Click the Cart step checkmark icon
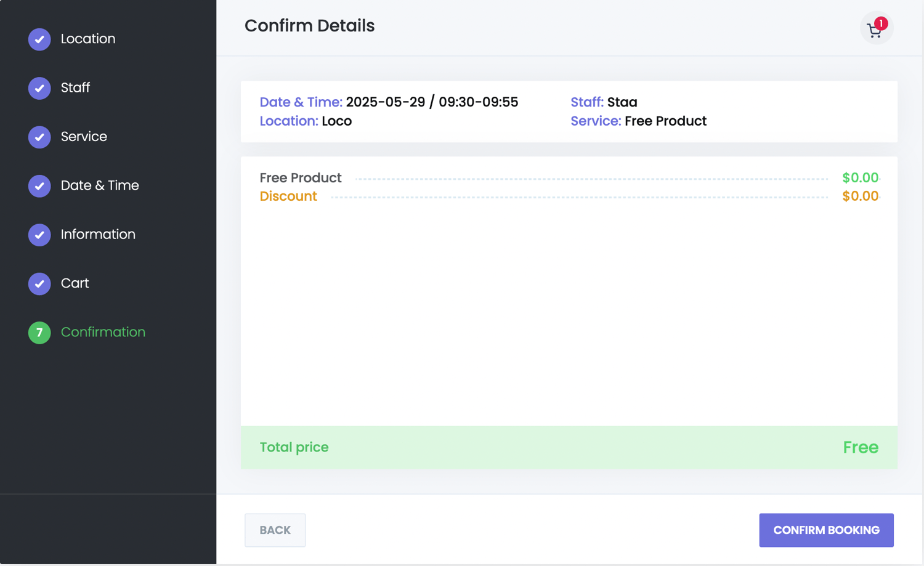The height and width of the screenshot is (566, 924). tap(39, 283)
